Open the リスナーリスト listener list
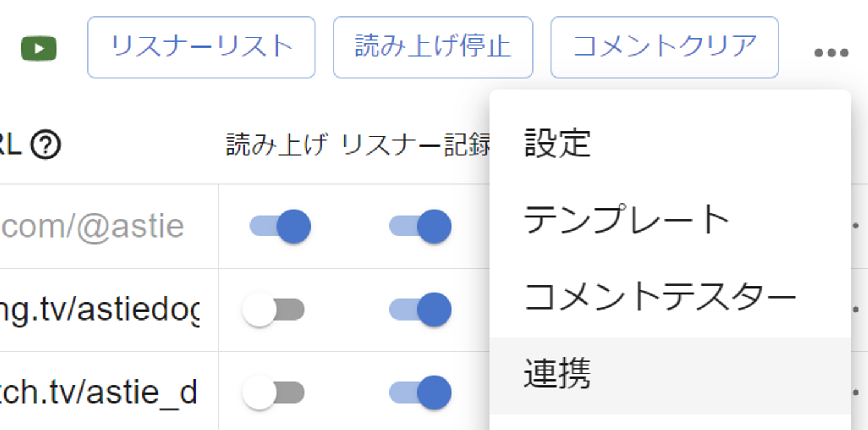 pyautogui.click(x=201, y=48)
